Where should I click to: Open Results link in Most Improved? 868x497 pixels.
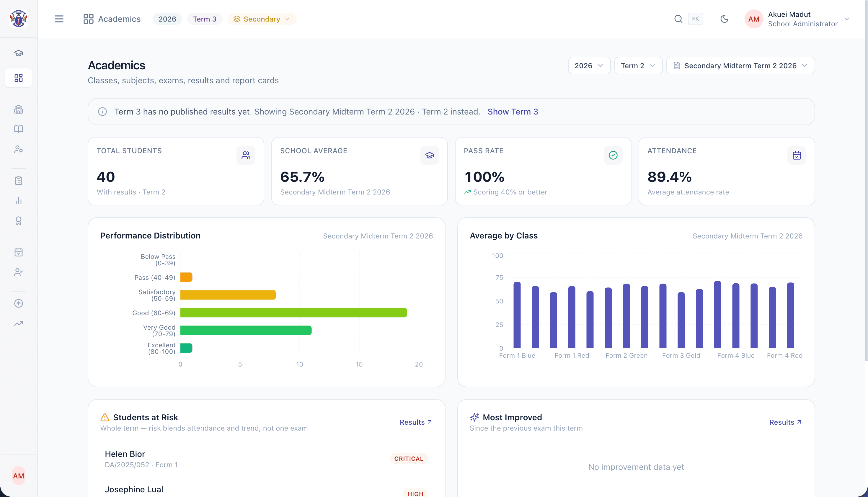[x=785, y=422]
